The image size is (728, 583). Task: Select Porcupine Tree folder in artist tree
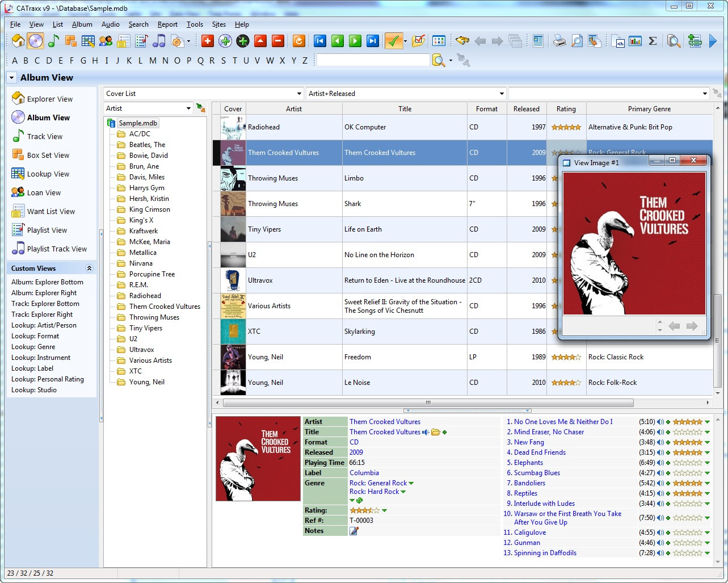[x=152, y=274]
